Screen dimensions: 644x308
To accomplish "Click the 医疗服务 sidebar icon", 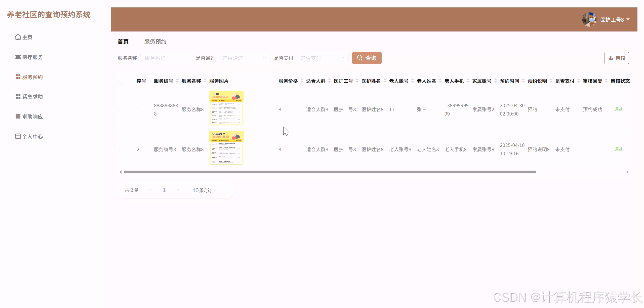I will click(18, 57).
